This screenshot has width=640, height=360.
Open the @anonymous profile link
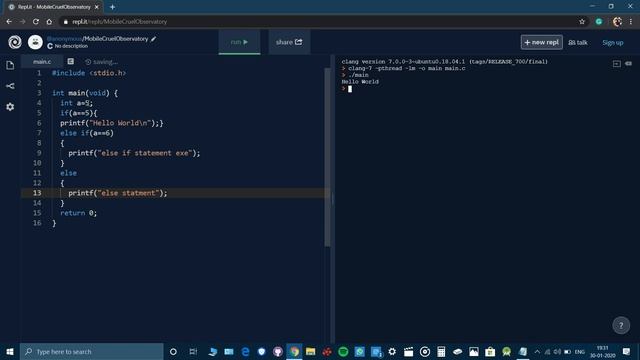[x=64, y=39]
